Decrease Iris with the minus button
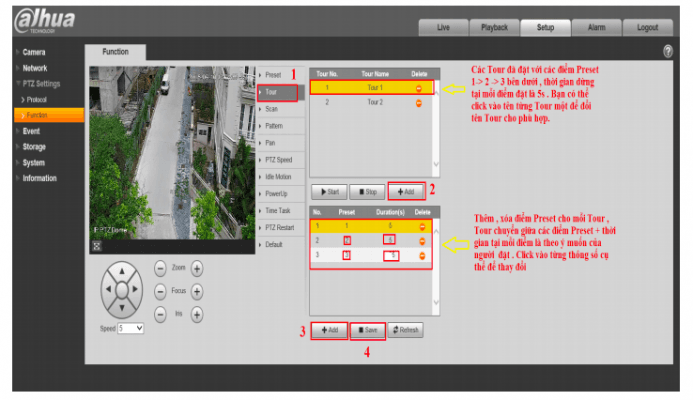 coord(161,314)
